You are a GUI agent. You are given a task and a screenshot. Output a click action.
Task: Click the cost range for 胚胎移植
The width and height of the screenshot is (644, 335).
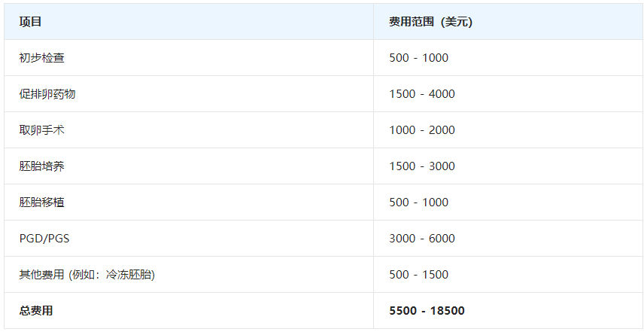(x=418, y=203)
